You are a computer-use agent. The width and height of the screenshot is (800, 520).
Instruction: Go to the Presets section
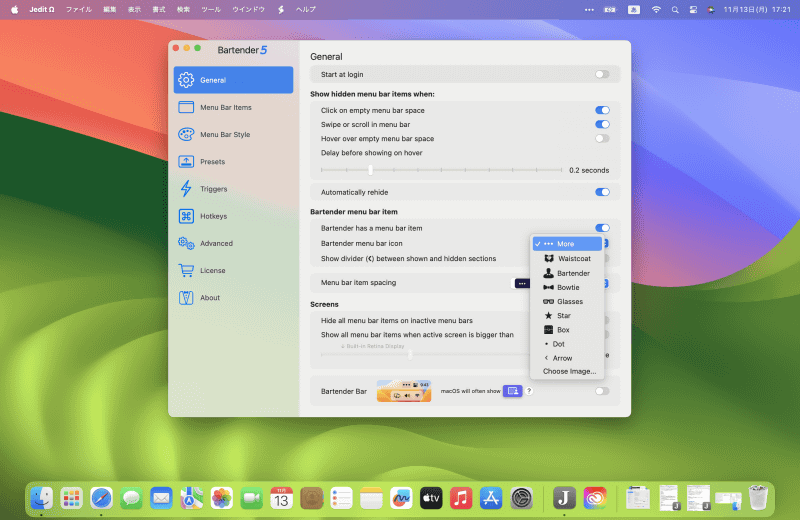click(233, 162)
